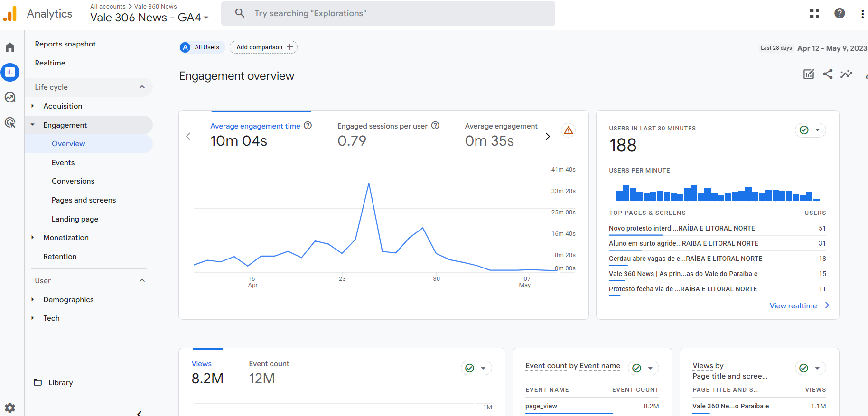This screenshot has width=868, height=416.
Task: Open the Advertising icon in the sidebar
Action: [x=10, y=122]
